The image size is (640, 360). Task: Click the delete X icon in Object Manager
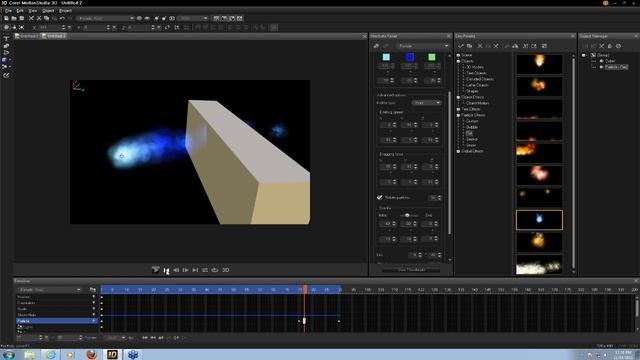[602, 46]
